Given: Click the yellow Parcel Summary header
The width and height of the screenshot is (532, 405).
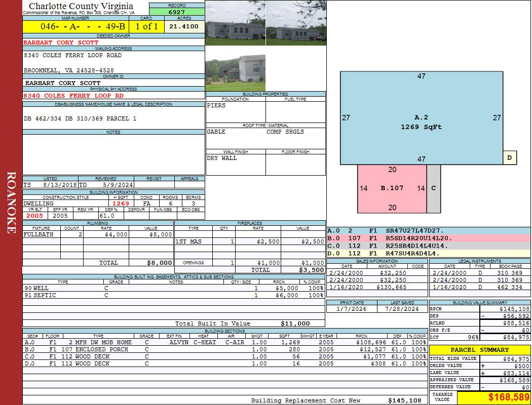Looking at the screenshot, I should tap(480, 350).
